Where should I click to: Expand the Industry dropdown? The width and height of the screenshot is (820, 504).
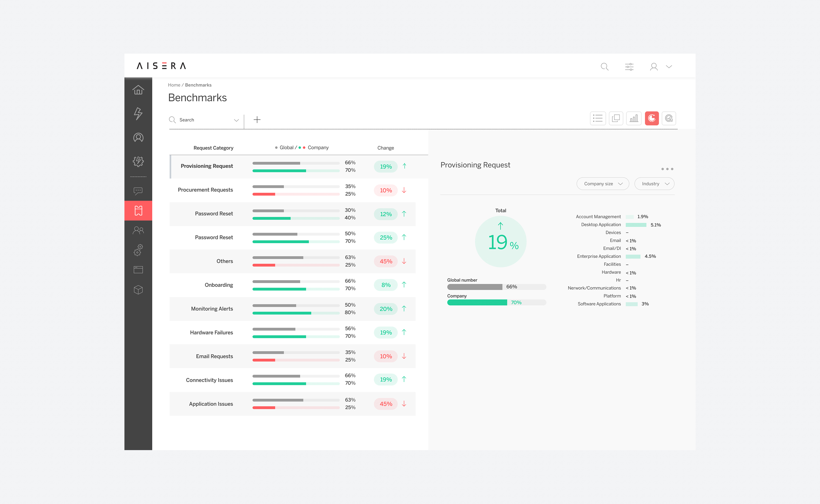coord(654,184)
